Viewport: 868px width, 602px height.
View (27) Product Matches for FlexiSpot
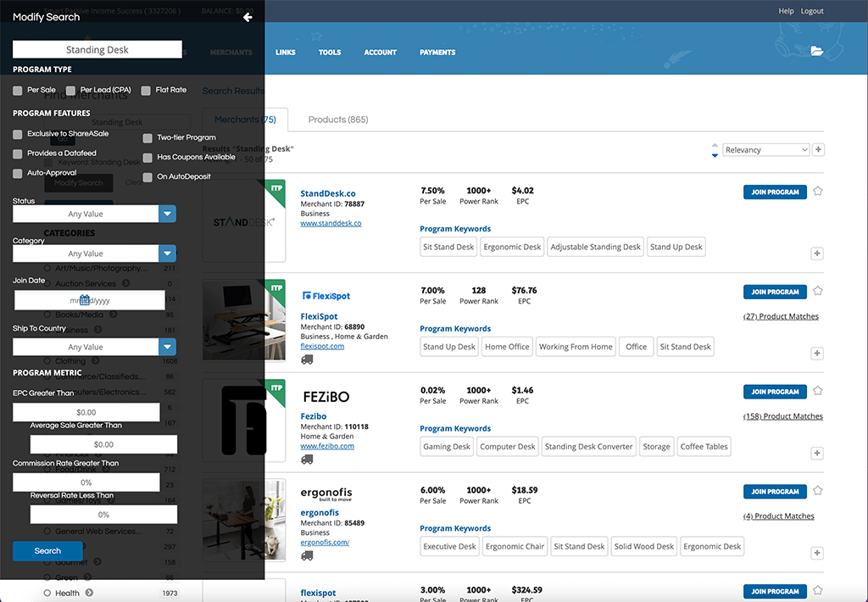click(781, 316)
